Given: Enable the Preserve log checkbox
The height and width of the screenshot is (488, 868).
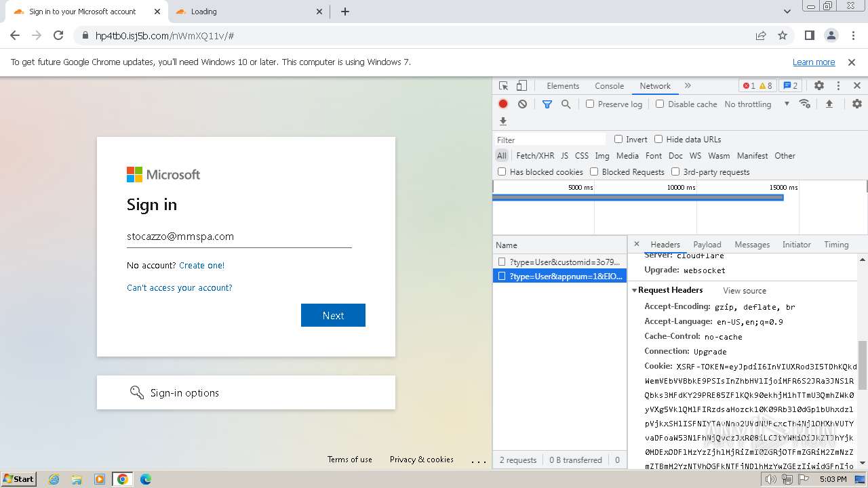Looking at the screenshot, I should 590,104.
